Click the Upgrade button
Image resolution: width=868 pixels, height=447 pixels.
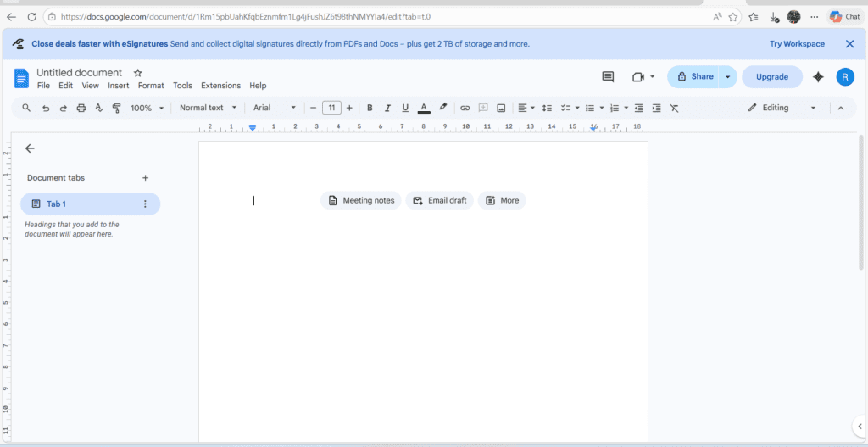coord(772,77)
